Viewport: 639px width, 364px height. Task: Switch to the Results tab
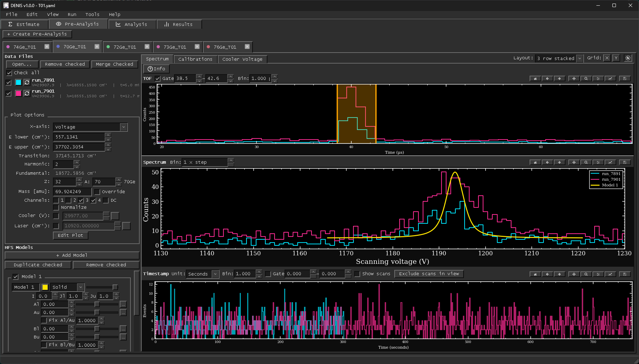tap(179, 24)
